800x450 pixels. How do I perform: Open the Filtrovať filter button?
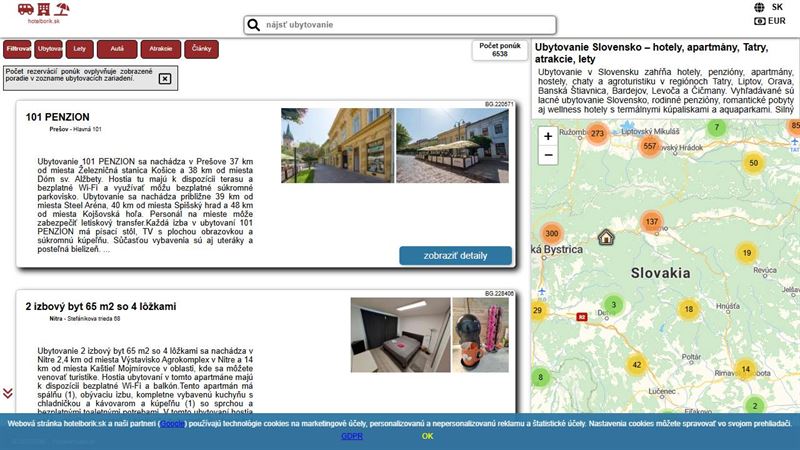tap(17, 49)
